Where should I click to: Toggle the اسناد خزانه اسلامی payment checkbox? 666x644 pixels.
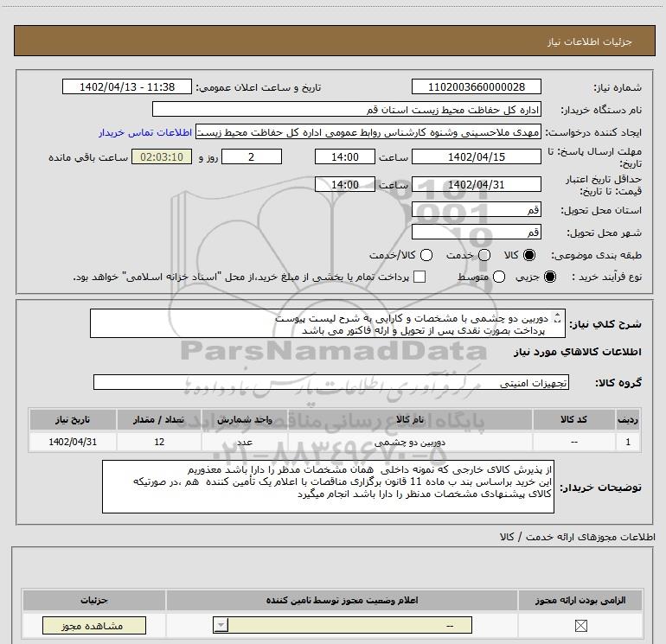[x=419, y=277]
